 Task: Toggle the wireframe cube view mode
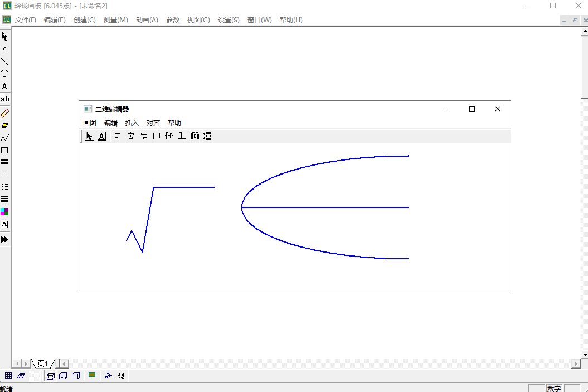51,376
